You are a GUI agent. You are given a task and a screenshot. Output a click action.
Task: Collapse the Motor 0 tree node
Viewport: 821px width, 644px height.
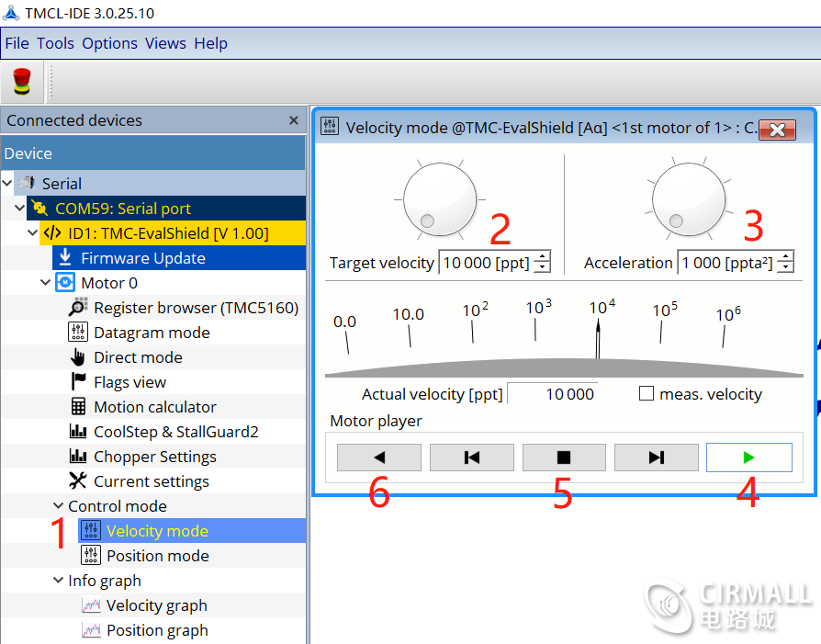pyautogui.click(x=46, y=283)
